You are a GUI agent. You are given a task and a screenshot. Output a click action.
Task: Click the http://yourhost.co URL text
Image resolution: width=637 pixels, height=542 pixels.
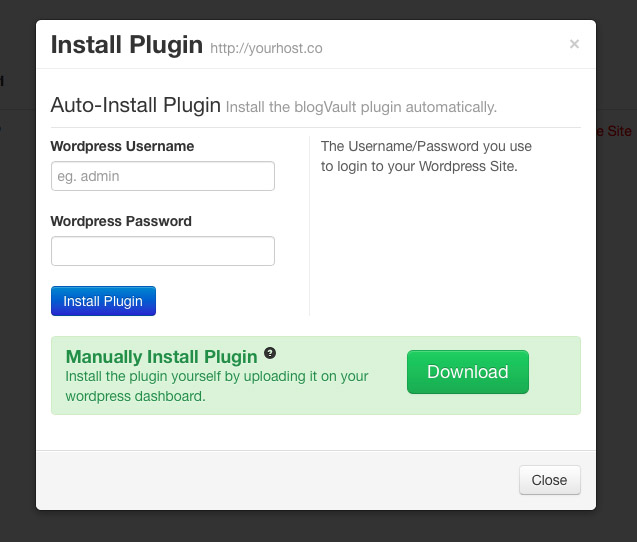(x=266, y=48)
